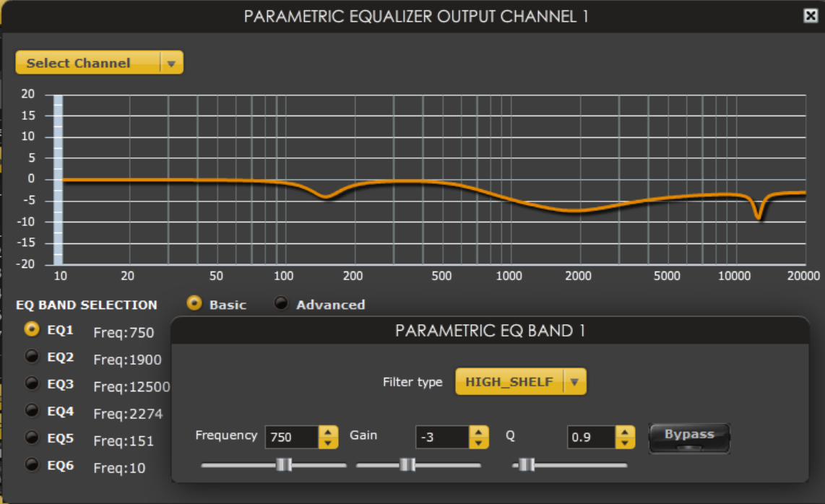Open the Select Channel dropdown
Viewport: 825px width, 504px height.
pyautogui.click(x=100, y=63)
